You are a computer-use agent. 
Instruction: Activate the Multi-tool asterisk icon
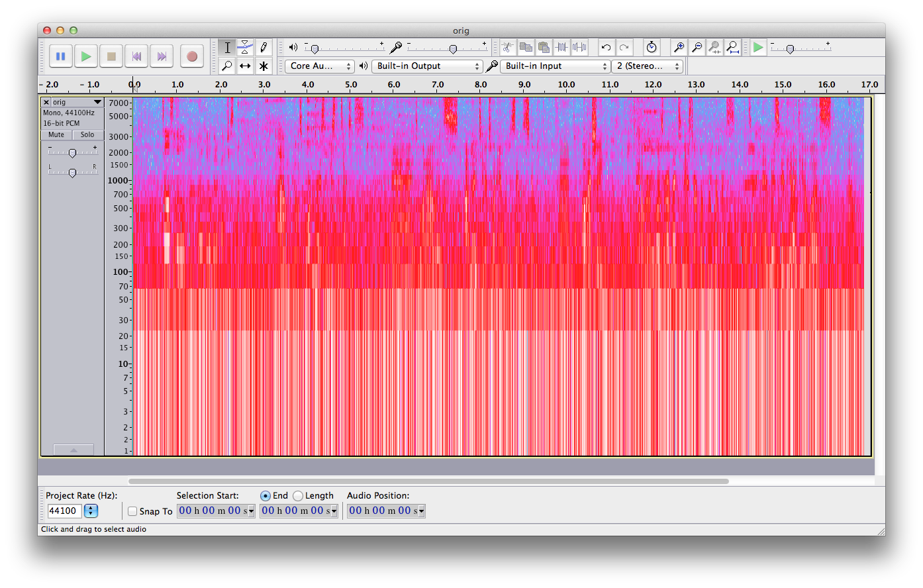point(264,66)
